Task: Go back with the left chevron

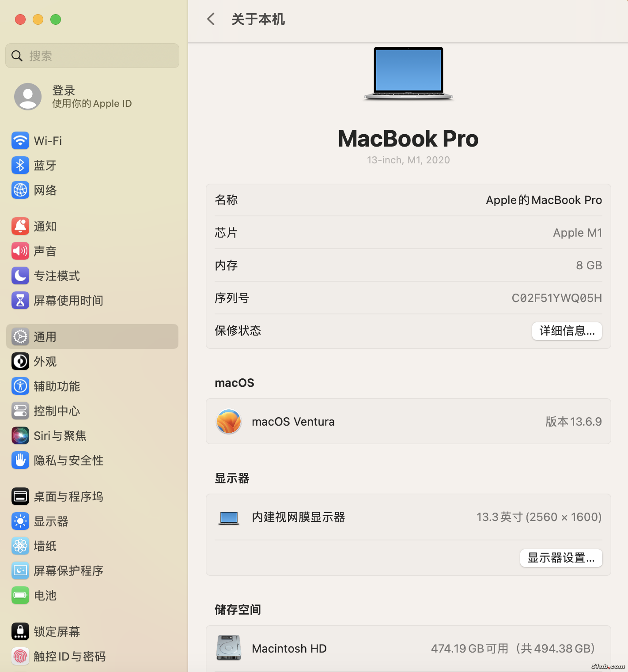Action: (211, 19)
